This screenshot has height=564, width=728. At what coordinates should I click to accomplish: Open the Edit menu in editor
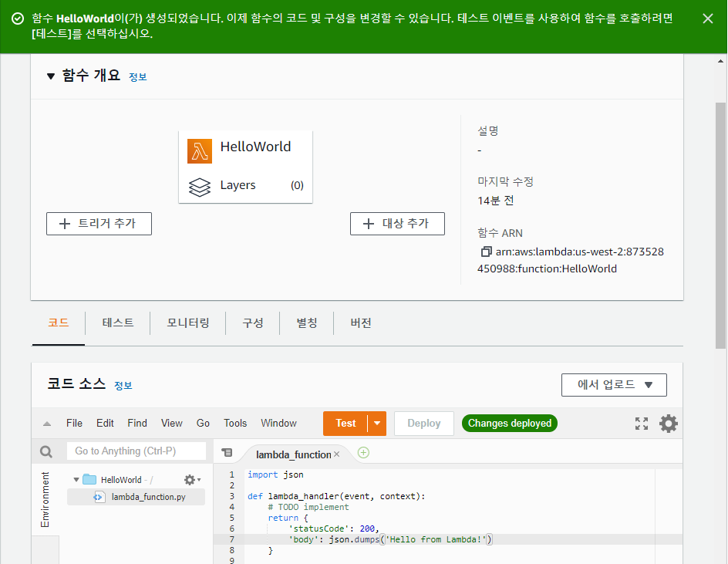click(105, 424)
